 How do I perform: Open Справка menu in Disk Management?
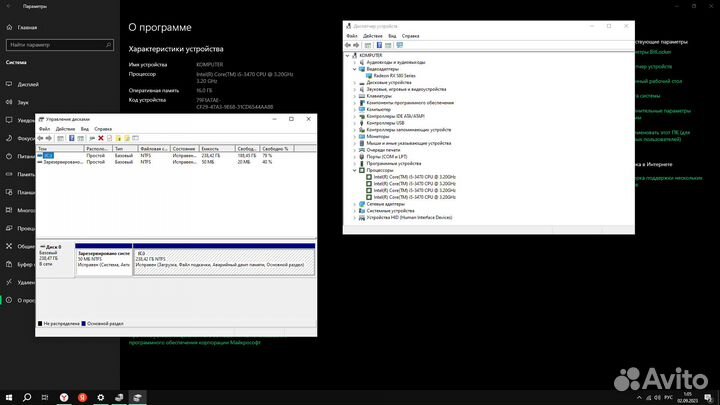tap(103, 129)
